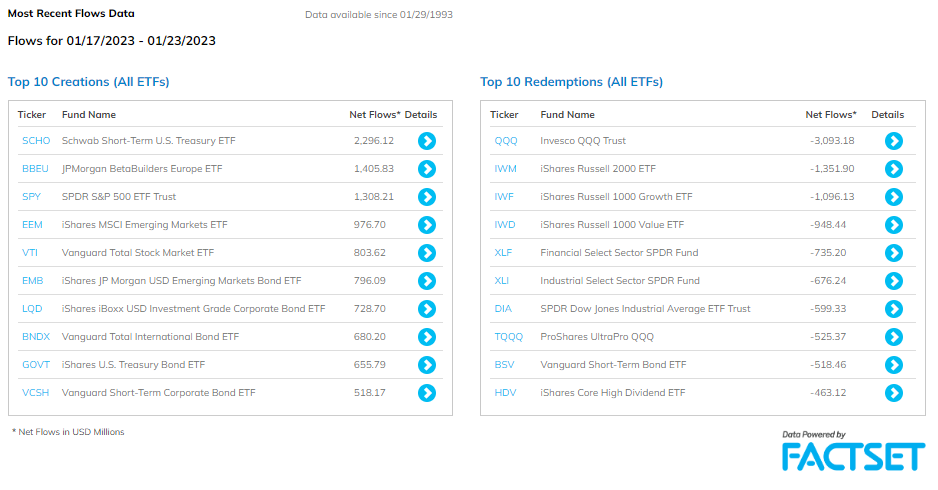This screenshot has width=938, height=490.
Task: Open the XLF ticker link
Action: coord(503,252)
